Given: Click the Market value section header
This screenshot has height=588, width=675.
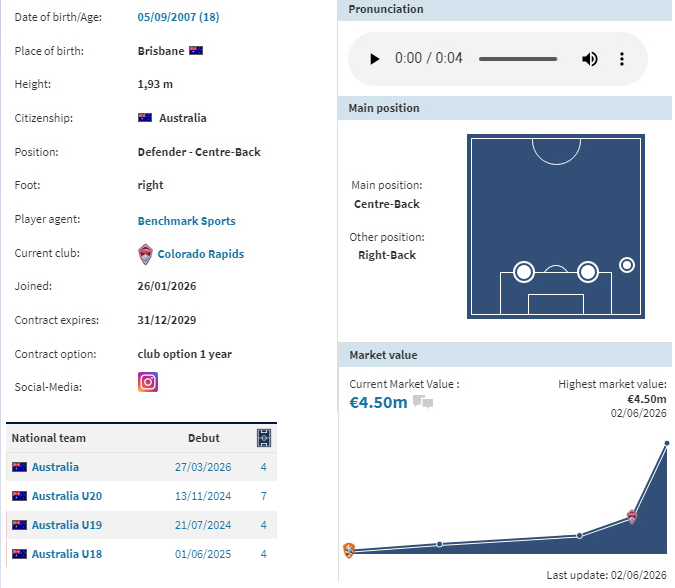Looking at the screenshot, I should pyautogui.click(x=505, y=355).
